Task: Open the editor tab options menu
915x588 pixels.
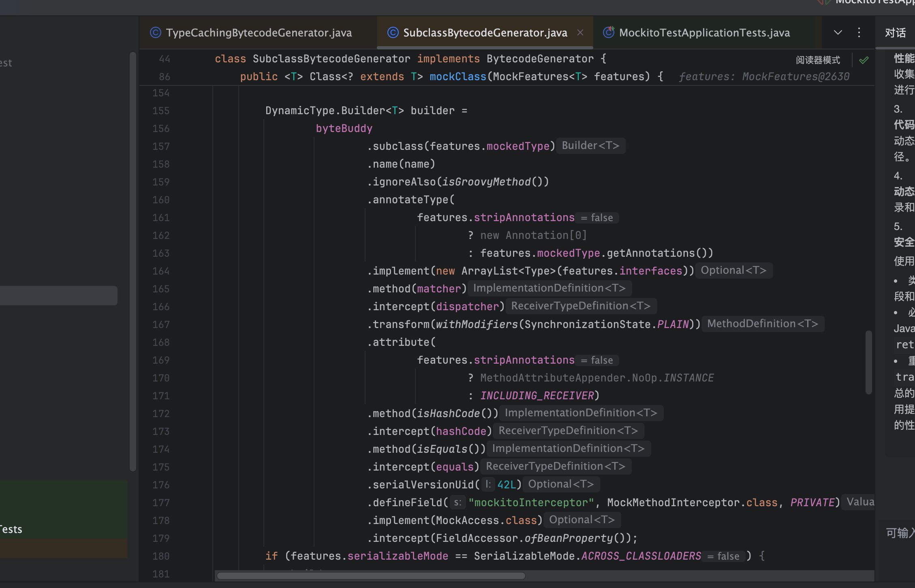Action: [x=859, y=32]
